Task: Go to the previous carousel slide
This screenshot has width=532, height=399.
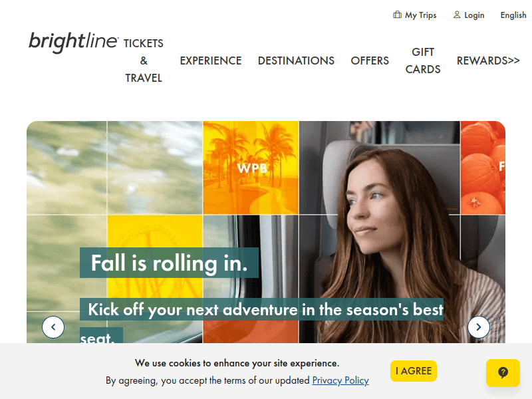Action: click(x=53, y=327)
